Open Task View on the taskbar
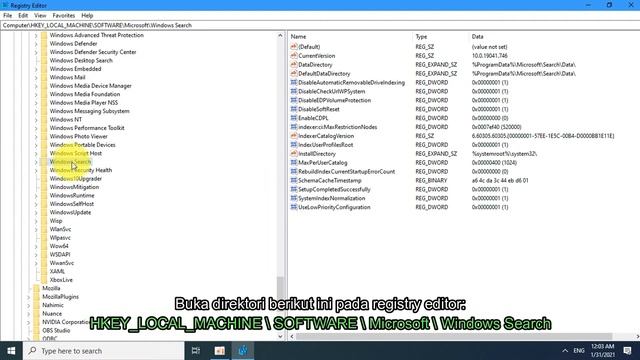Image resolution: width=640 pixels, height=360 pixels. click(x=196, y=351)
